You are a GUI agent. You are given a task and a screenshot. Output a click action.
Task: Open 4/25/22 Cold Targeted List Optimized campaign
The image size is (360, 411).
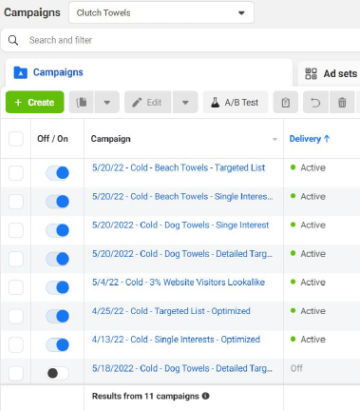click(x=171, y=311)
